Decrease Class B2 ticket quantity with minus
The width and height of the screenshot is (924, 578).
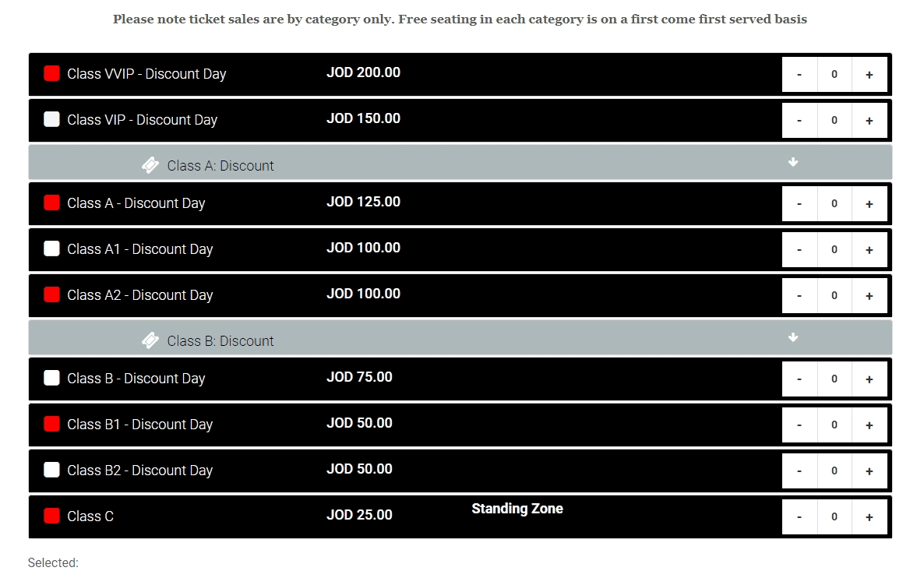(799, 471)
